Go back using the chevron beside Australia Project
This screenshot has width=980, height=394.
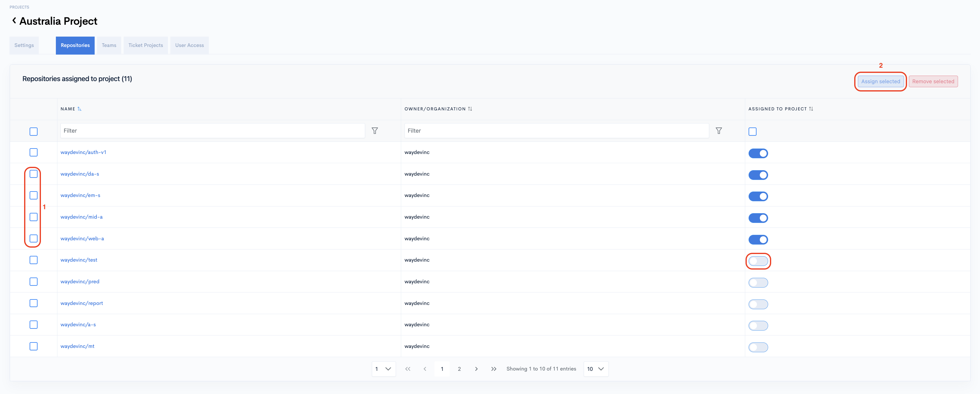(14, 20)
